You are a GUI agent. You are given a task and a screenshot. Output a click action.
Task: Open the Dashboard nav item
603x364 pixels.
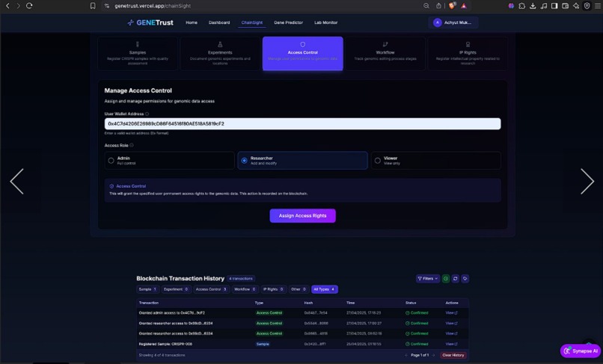click(219, 22)
